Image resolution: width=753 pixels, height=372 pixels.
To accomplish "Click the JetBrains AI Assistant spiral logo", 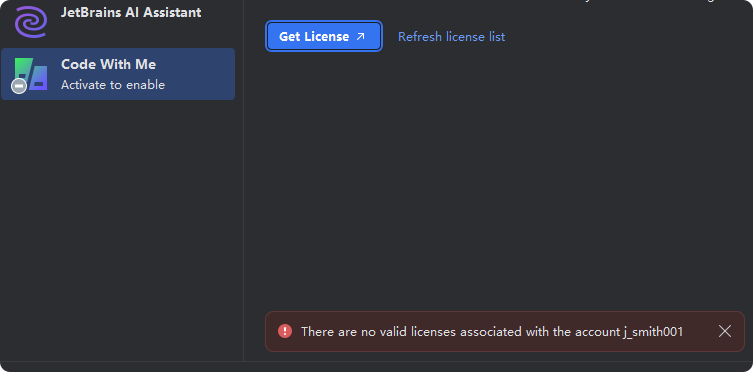I will (x=31, y=21).
